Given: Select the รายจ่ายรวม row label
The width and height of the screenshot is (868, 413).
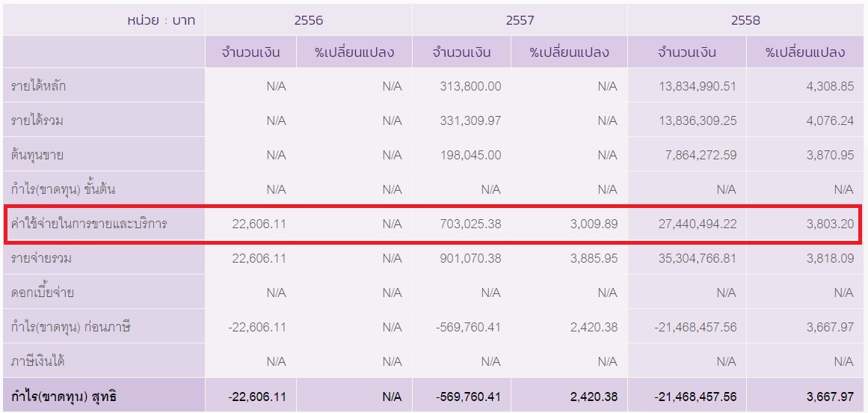Looking at the screenshot, I should [x=41, y=258].
